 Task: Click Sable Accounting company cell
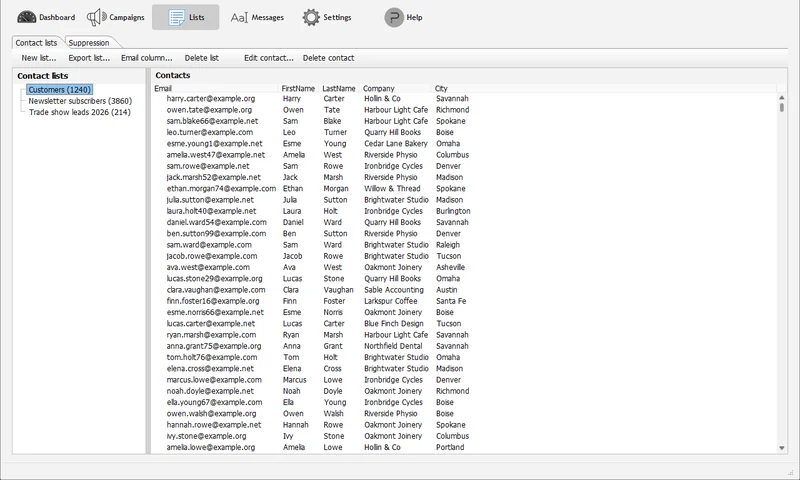pos(394,289)
